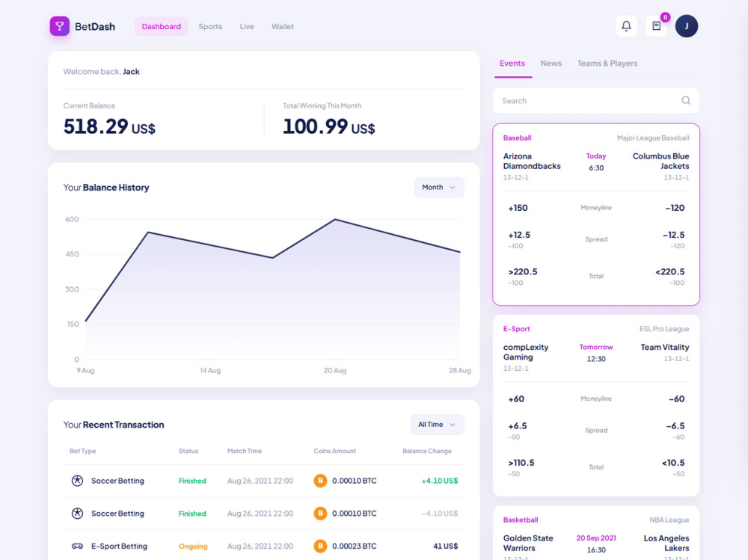Screen dimensions: 748x560
Task: Open the notifications bell icon
Action: tap(626, 26)
